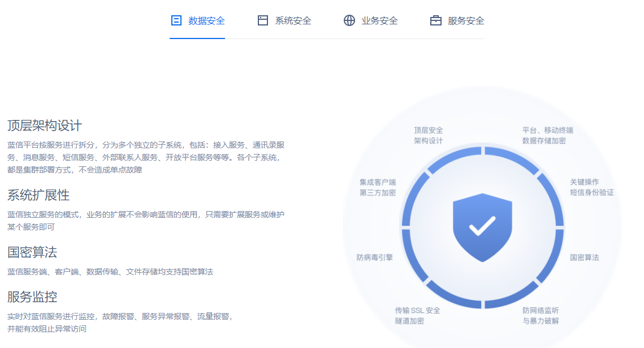Click the 顶层架构设计 heading
The width and height of the screenshot is (644, 348).
point(45,126)
